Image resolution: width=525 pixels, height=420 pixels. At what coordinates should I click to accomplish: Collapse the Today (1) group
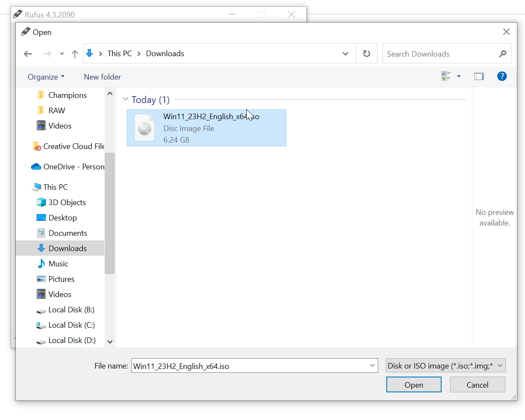point(126,99)
